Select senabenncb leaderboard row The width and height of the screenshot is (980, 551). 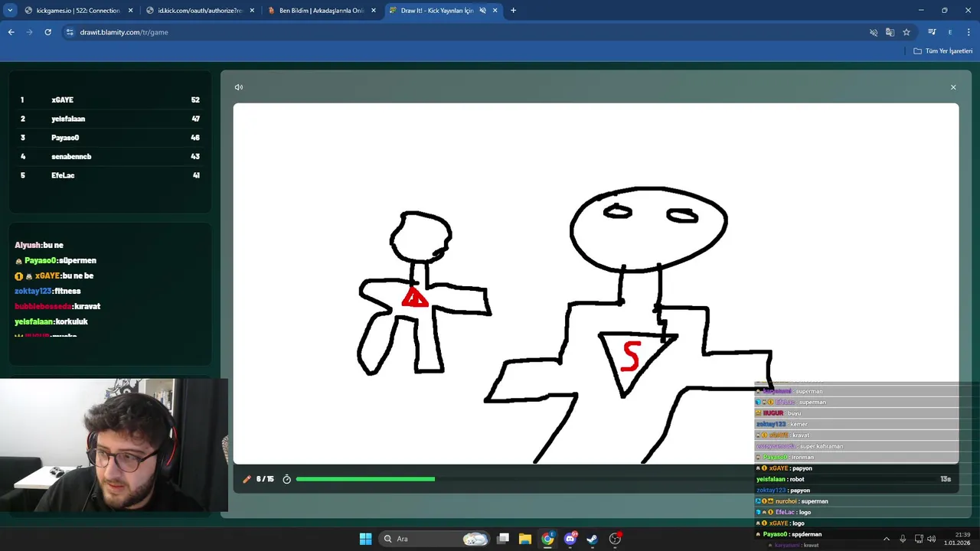coord(110,156)
